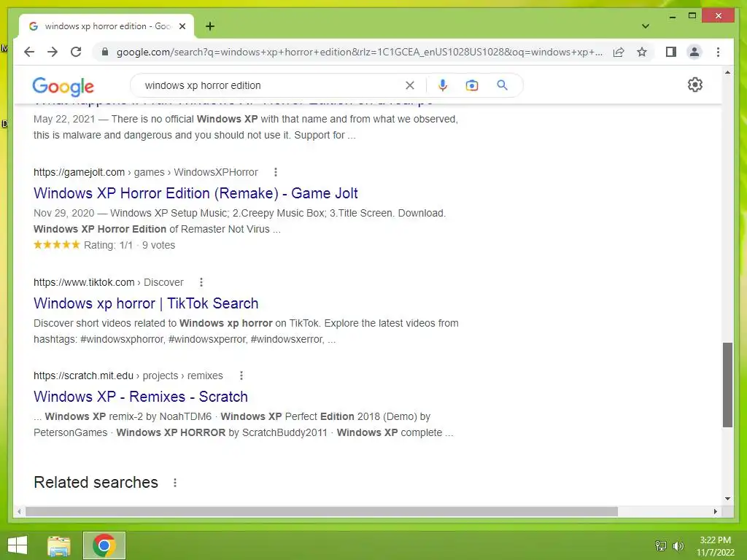Click scratch.mit.edu breadcrumb URL
This screenshot has width=747, height=560.
(x=128, y=376)
